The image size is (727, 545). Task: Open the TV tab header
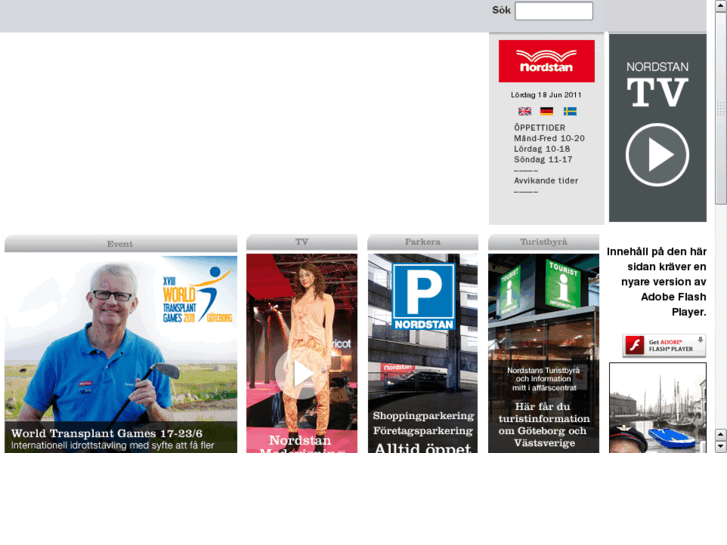[302, 242]
